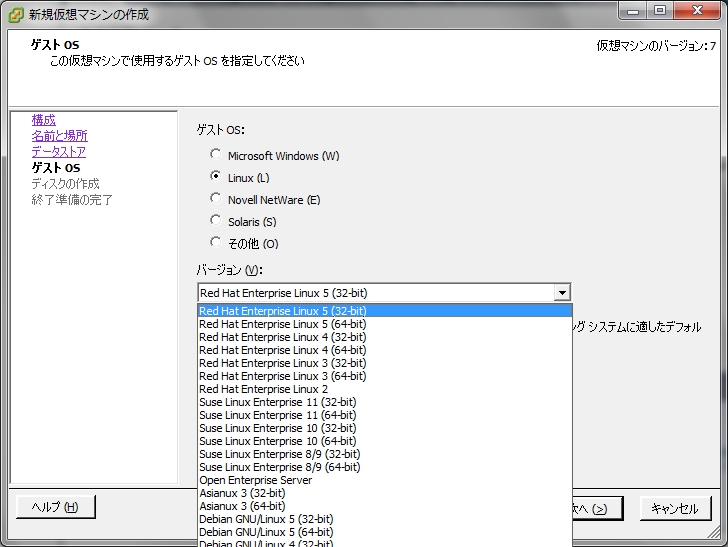This screenshot has height=547, width=728.
Task: Minimize the 新規仮想マシンの作成 window
Action: (633, 10)
